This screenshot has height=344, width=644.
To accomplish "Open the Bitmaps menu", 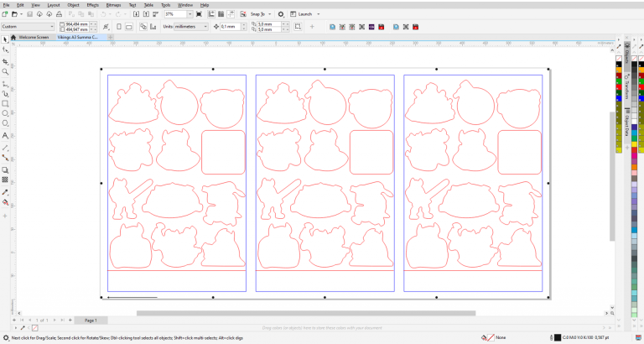I will tap(113, 5).
